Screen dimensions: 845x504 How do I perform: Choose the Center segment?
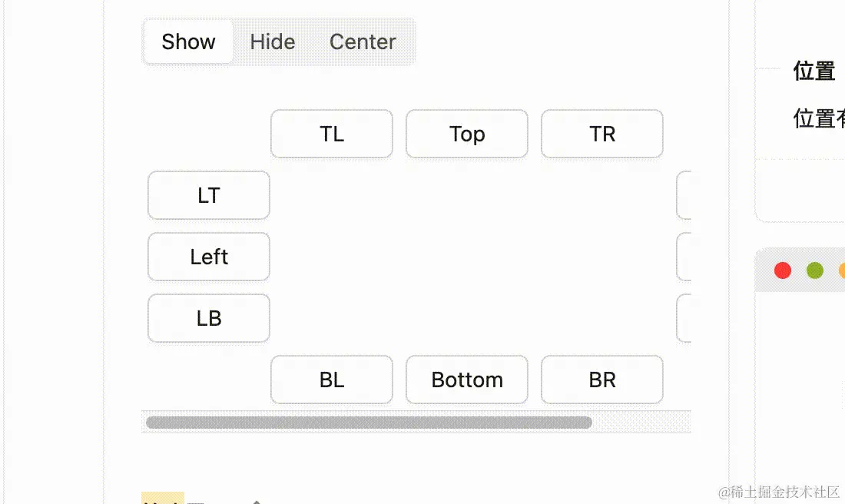pos(363,41)
